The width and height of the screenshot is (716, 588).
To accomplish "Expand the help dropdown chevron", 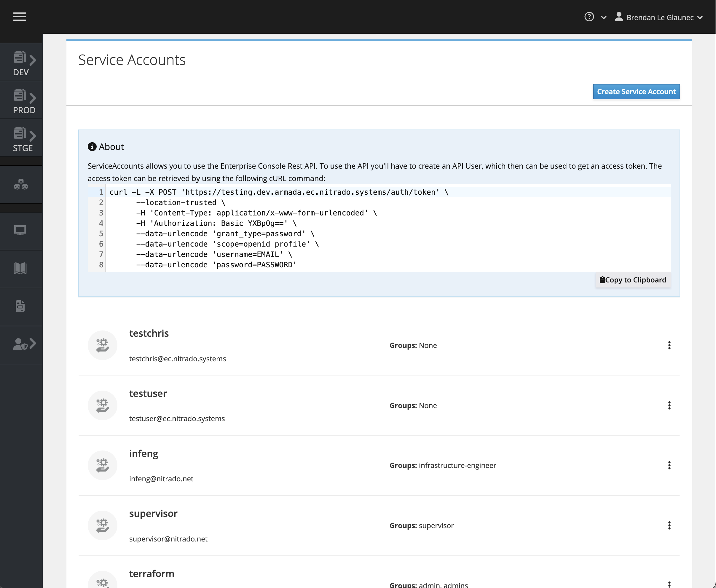I will click(604, 17).
